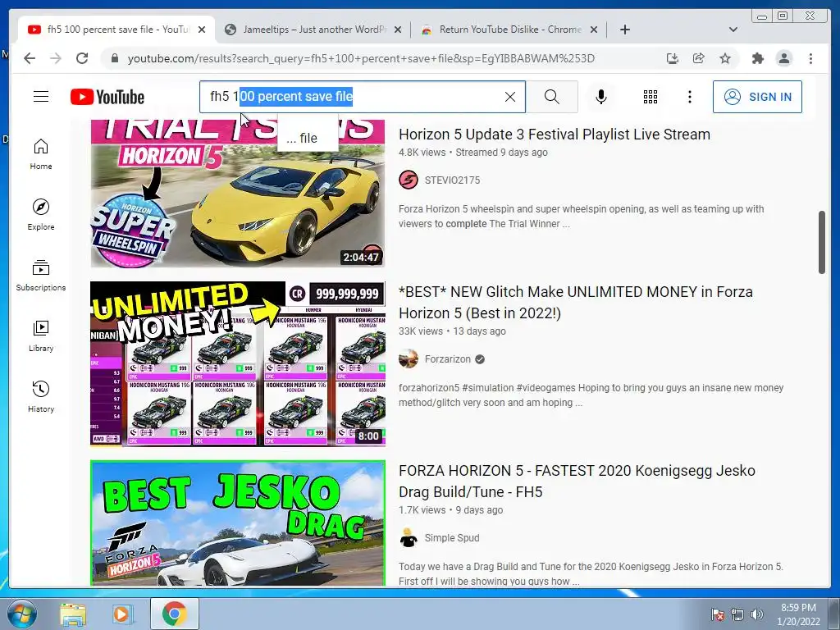Open Explore in sidebar

41,214
